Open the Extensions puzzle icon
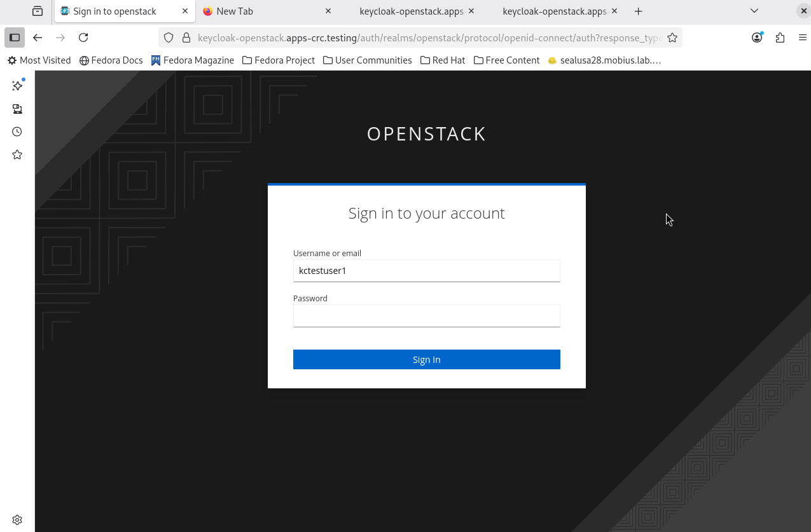The height and width of the screenshot is (532, 811). click(x=780, y=38)
